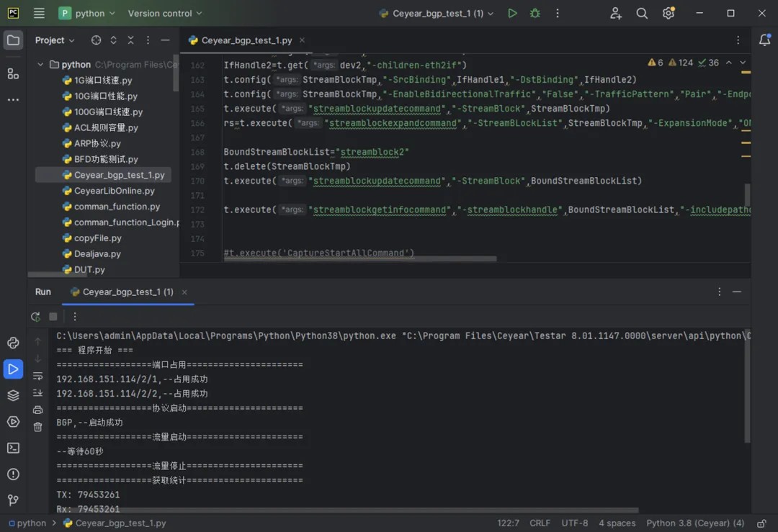
Task: Start debugging with the bug icon
Action: point(535,13)
